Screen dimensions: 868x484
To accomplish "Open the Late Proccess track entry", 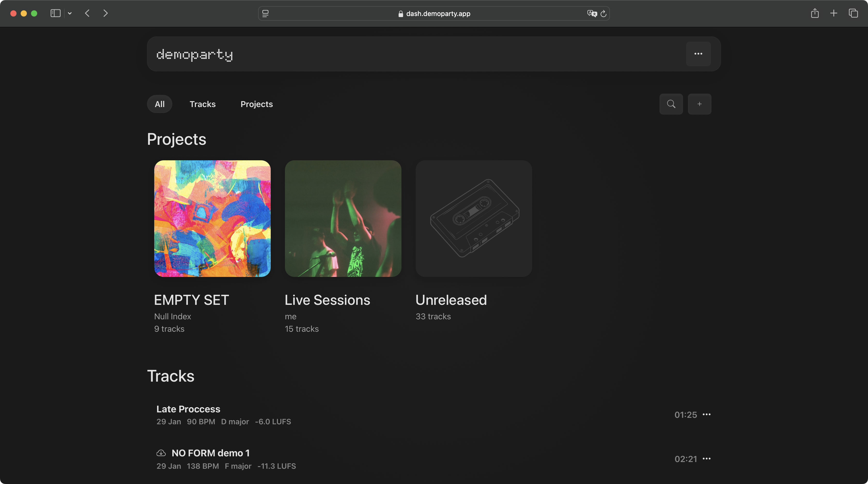I will [188, 409].
